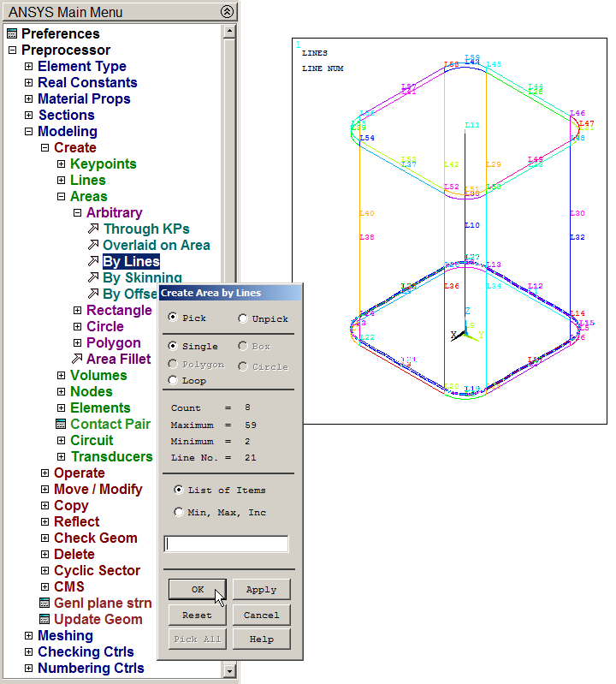The image size is (616, 684).
Task: Select the Unpick radio button
Action: [x=243, y=318]
